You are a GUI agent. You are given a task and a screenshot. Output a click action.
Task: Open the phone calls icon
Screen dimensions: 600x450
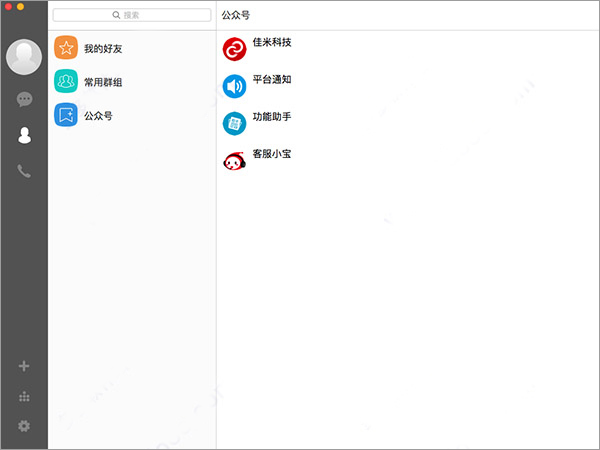click(x=24, y=171)
